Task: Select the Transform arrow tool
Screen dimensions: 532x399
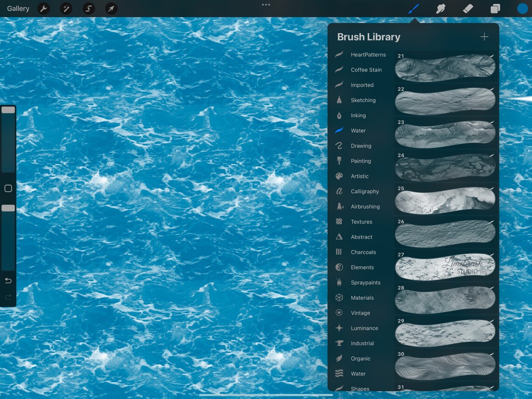Action: (x=111, y=8)
